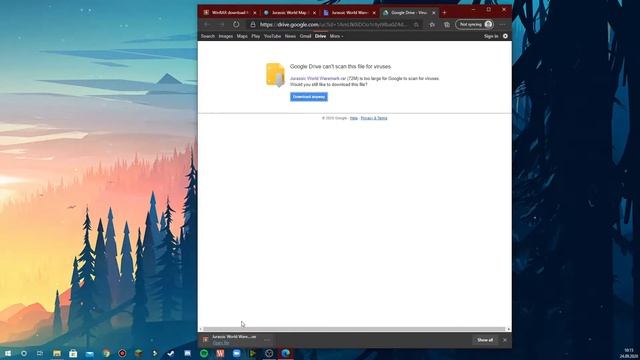Open Google Chrome from taskbar
Viewport: 640px width, 360px height.
(106, 353)
